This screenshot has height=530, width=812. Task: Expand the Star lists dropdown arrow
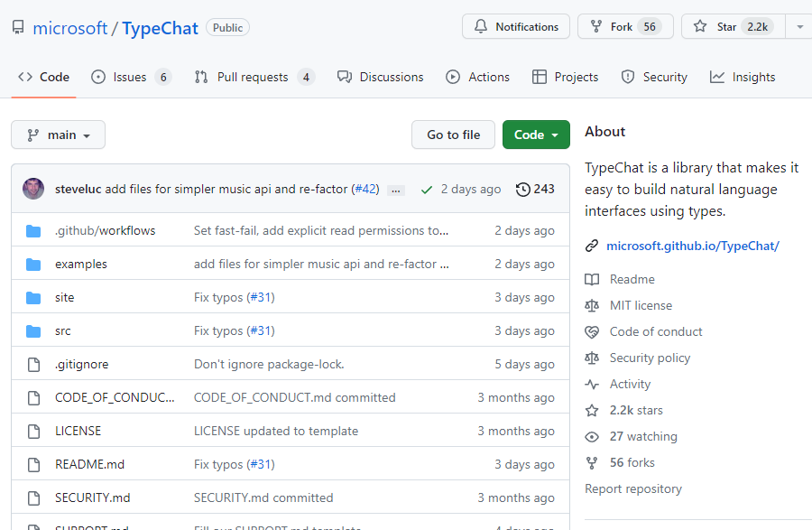point(799,26)
